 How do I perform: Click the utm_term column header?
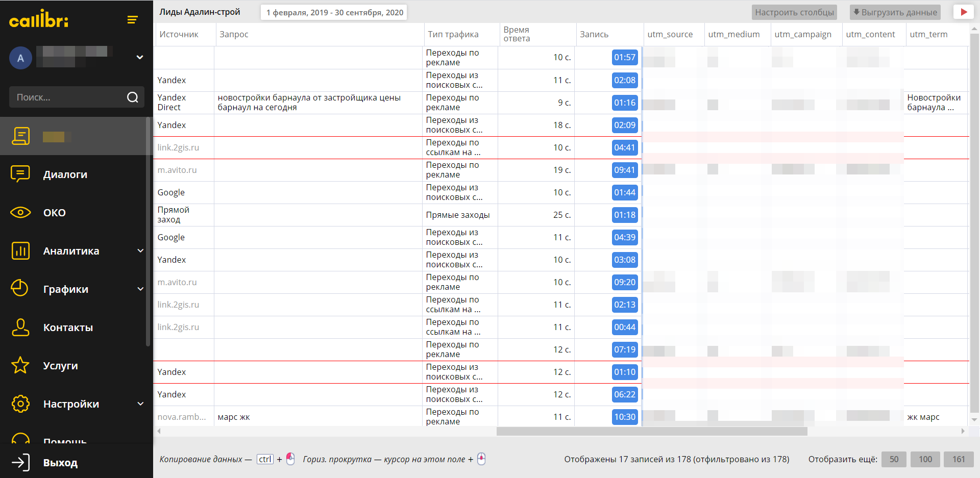click(937, 34)
